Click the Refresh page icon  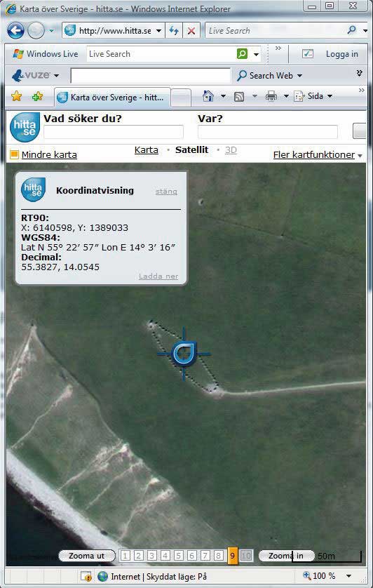click(174, 31)
